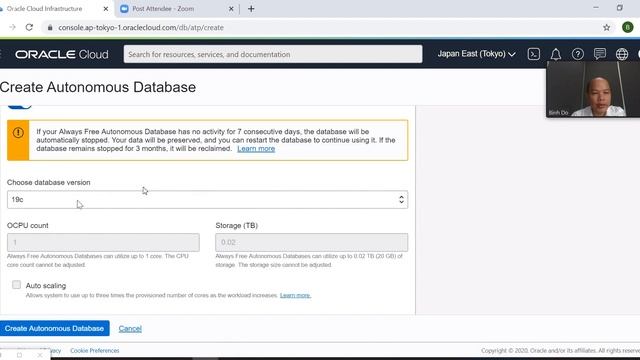Toggle the Always Free switch
The width and height of the screenshot is (640, 360).
(x=20, y=106)
